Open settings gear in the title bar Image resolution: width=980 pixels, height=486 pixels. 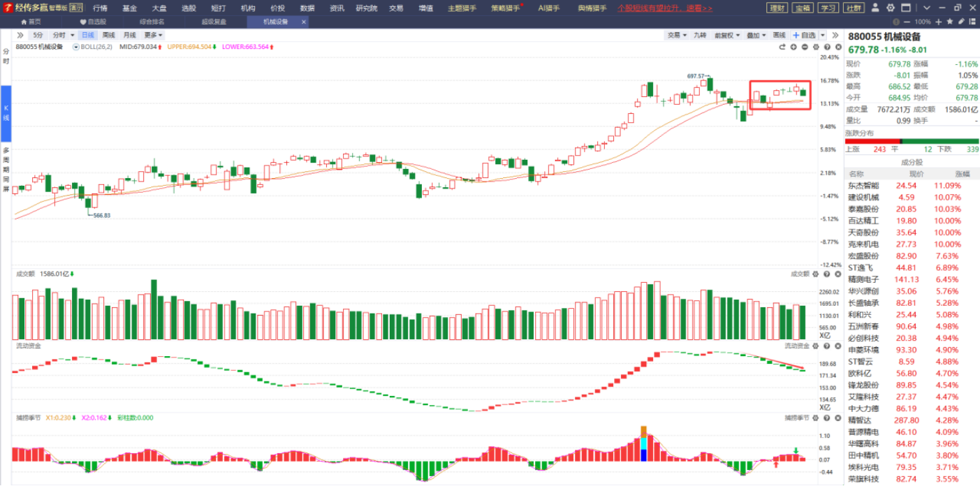(890, 8)
